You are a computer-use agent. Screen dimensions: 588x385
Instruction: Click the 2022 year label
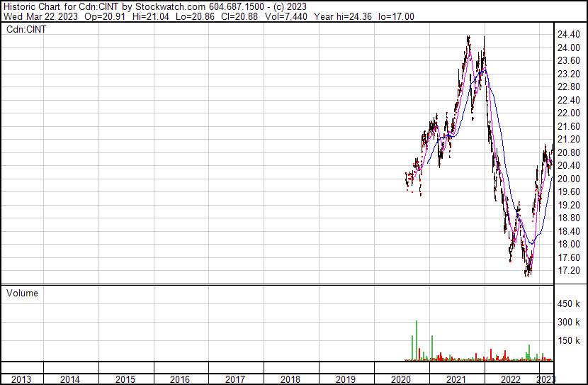pyautogui.click(x=511, y=379)
